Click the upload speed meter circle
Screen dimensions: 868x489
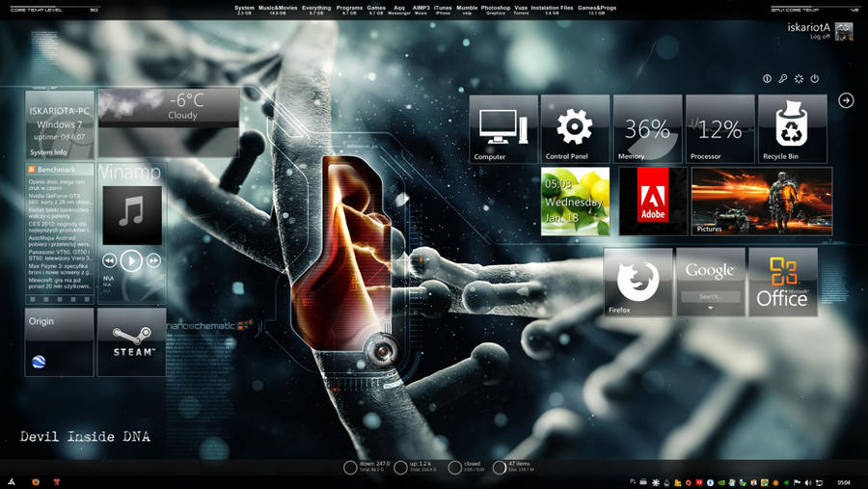click(400, 468)
